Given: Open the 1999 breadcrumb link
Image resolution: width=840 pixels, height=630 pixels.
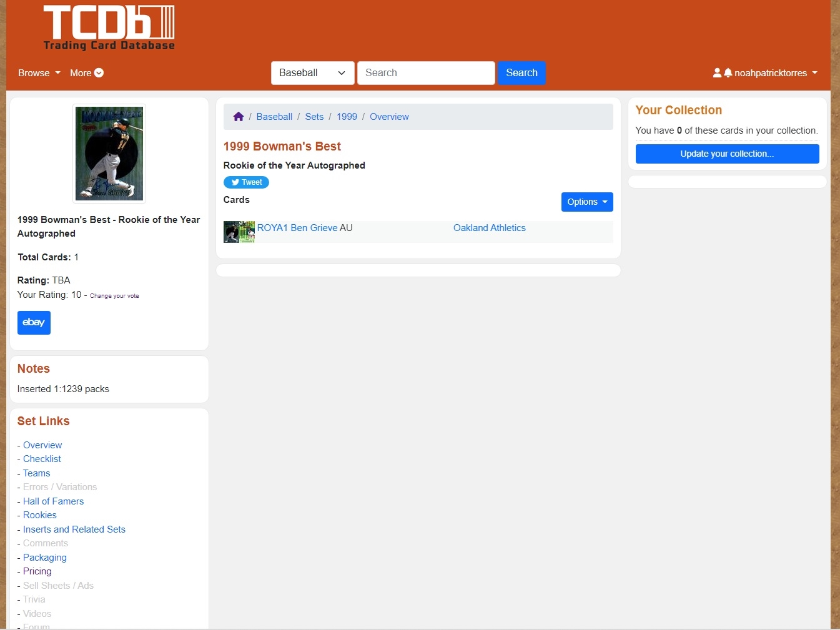Looking at the screenshot, I should (x=347, y=117).
